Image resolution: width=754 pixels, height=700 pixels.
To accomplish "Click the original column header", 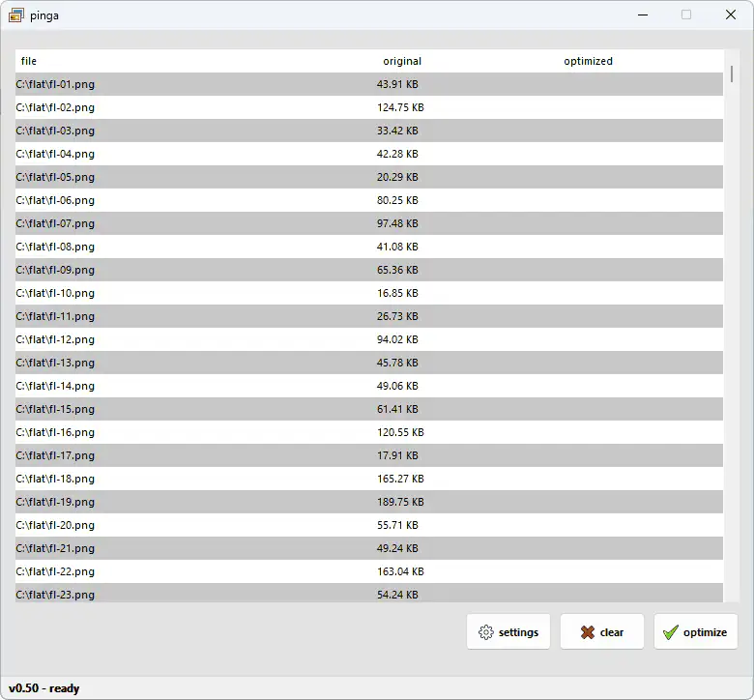I will click(x=402, y=61).
